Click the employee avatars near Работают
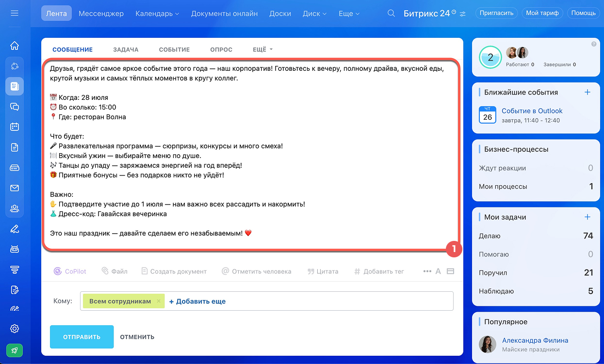The width and height of the screenshot is (604, 364). [517, 53]
